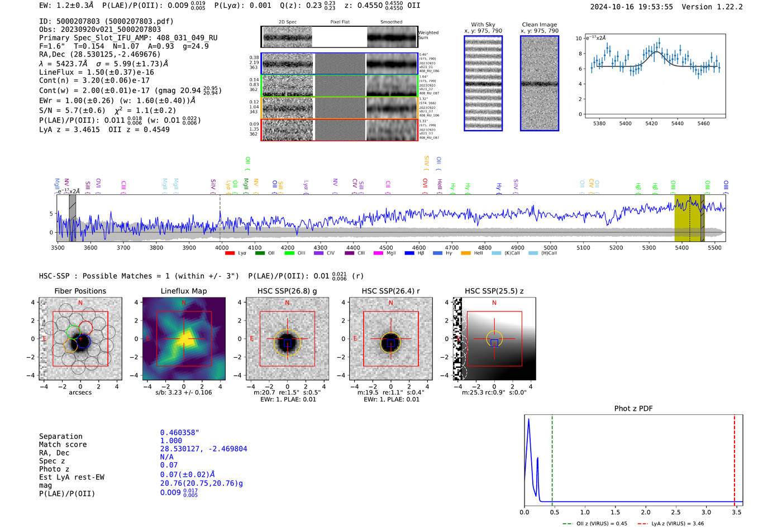Screen dimensions: 782x532
Task: Click the 2024-10-16 19:53:55 timestamp
Action: click(x=632, y=7)
